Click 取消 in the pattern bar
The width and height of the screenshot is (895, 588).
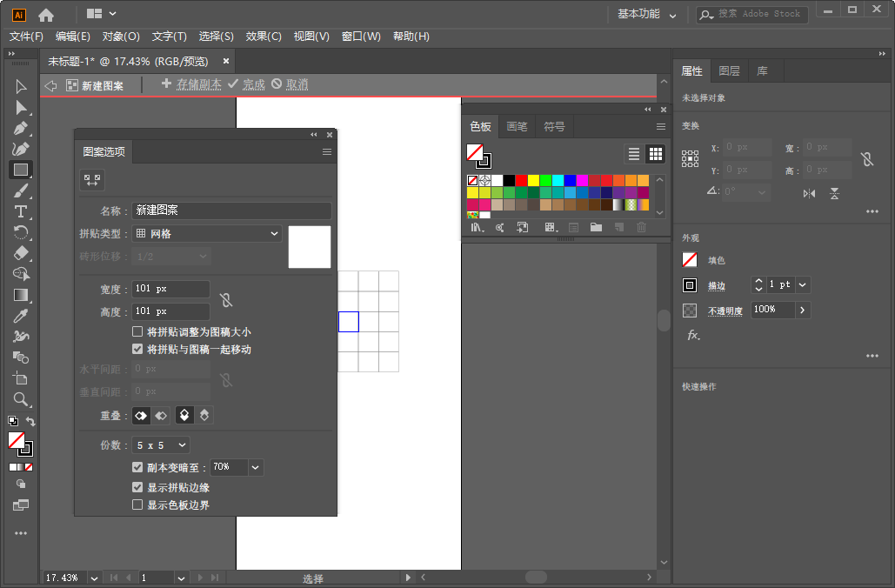[295, 85]
